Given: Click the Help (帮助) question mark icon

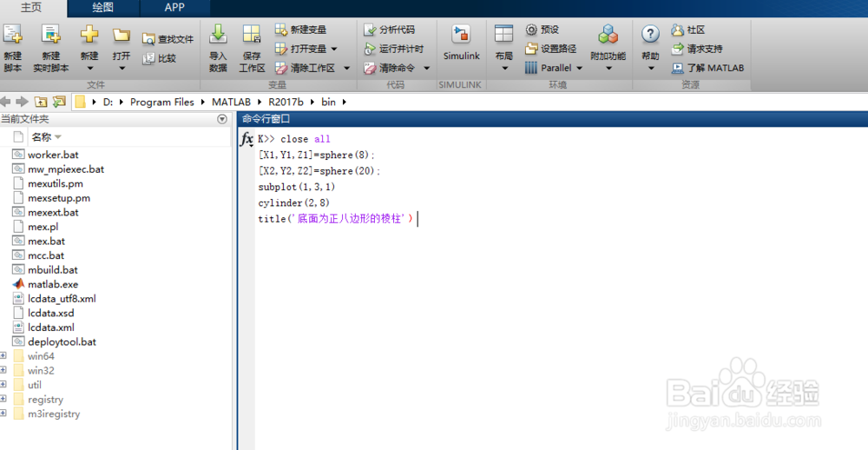Looking at the screenshot, I should [x=650, y=35].
